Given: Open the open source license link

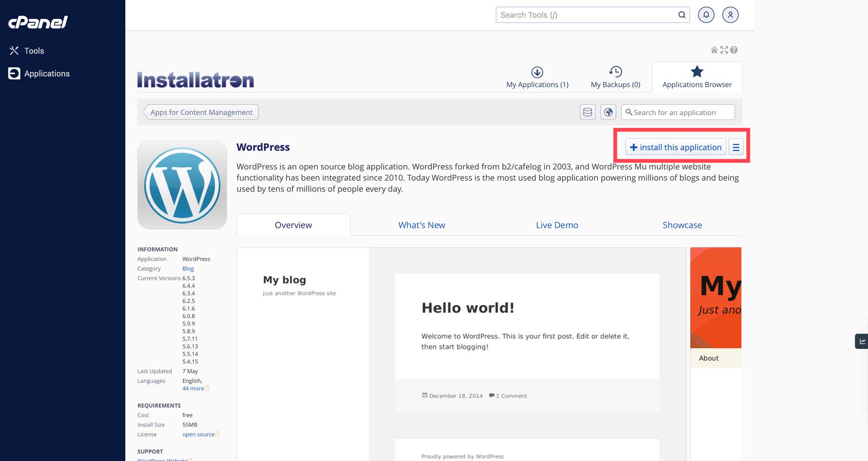Looking at the screenshot, I should (198, 434).
